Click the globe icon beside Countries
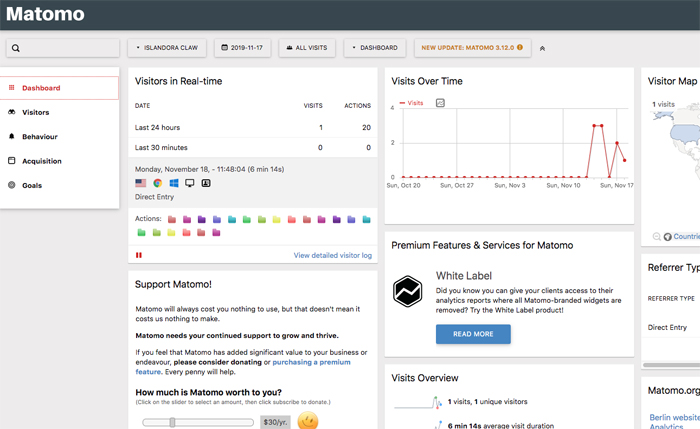The image size is (700, 429). [x=667, y=237]
